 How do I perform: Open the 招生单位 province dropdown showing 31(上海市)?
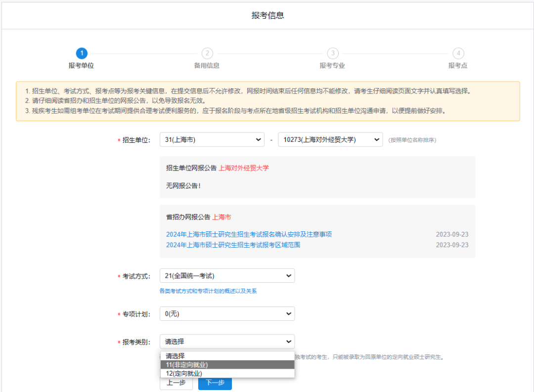pos(212,139)
